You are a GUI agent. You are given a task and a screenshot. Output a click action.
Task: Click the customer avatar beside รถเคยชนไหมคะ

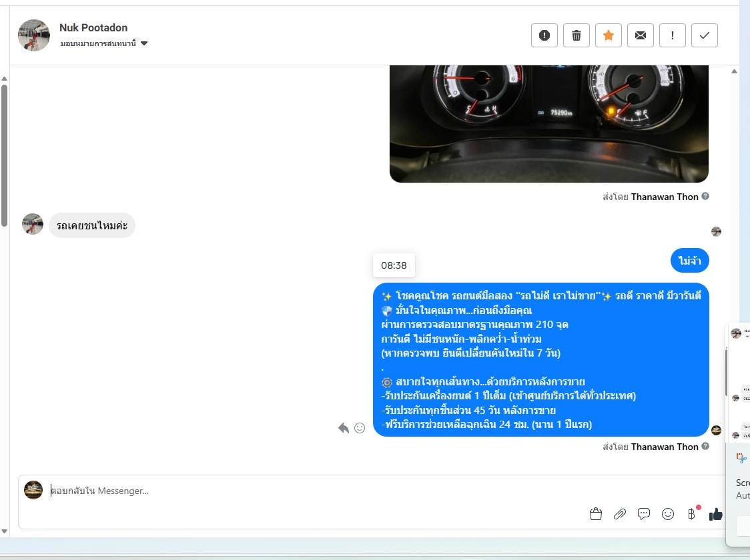coord(33,224)
